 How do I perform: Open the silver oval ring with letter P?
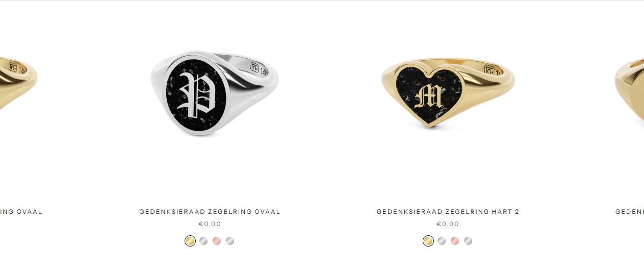[214, 94]
